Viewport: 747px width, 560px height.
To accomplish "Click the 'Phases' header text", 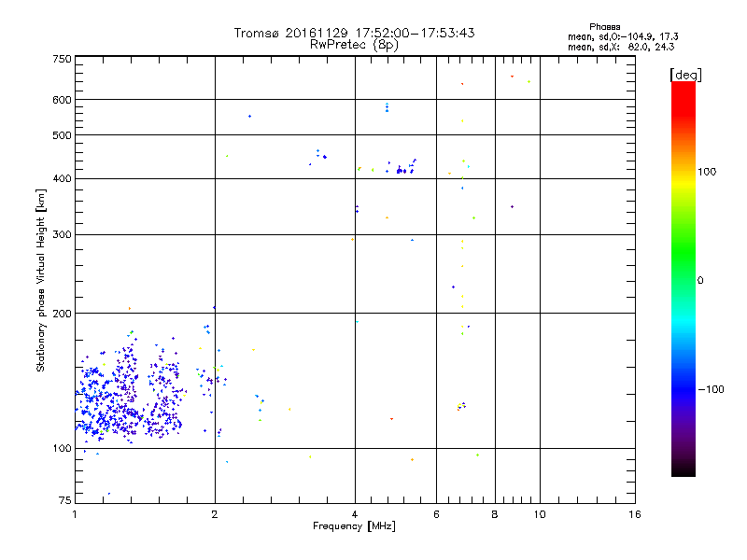I will coord(604,27).
